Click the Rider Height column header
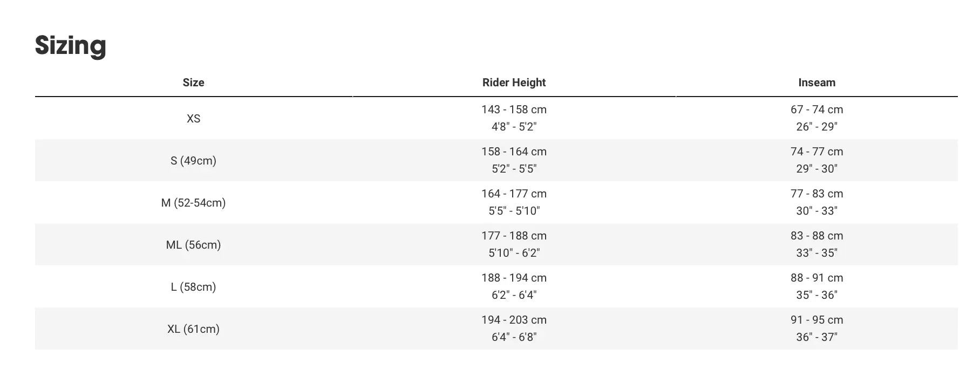The height and width of the screenshot is (383, 980). point(514,83)
